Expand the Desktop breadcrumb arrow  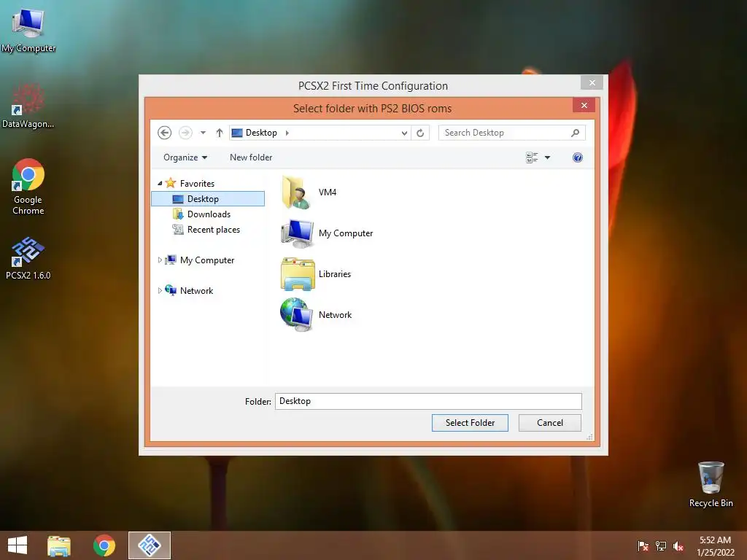point(287,133)
